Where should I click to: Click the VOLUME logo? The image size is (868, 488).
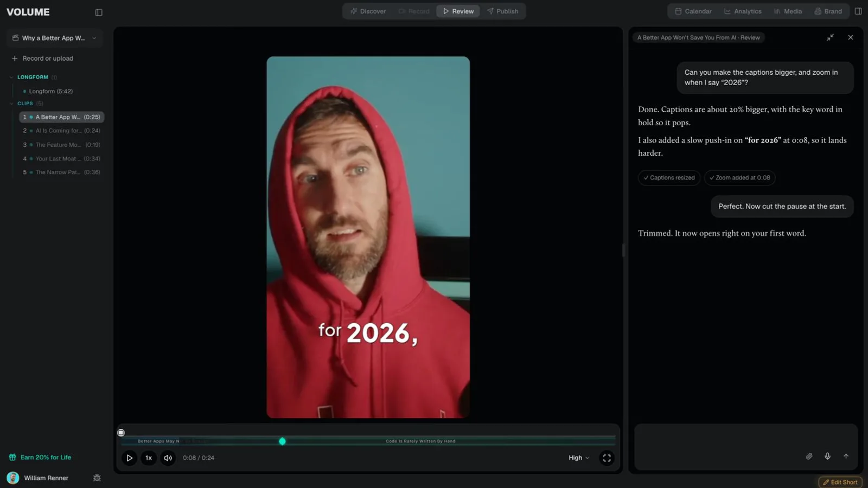[28, 12]
